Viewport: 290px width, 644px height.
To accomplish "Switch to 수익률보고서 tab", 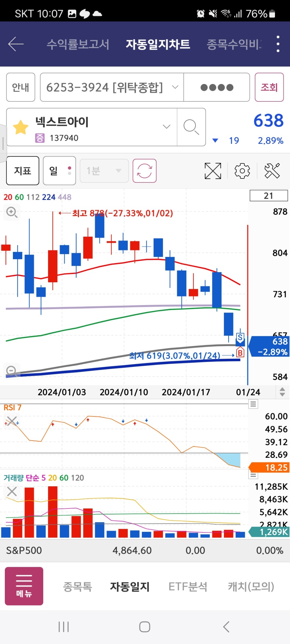I will (78, 44).
